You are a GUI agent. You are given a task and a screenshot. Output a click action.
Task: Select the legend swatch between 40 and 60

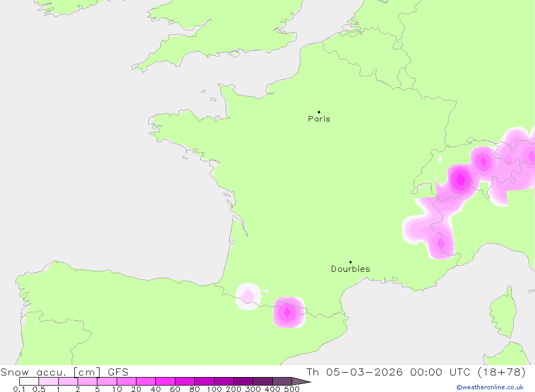(x=165, y=381)
